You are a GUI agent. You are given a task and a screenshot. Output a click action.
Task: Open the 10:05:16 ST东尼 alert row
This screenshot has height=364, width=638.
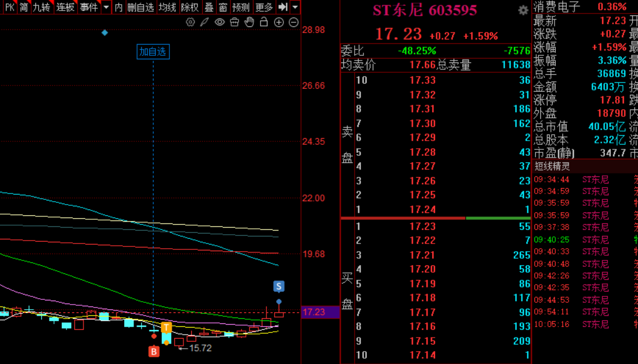pyautogui.click(x=585, y=324)
